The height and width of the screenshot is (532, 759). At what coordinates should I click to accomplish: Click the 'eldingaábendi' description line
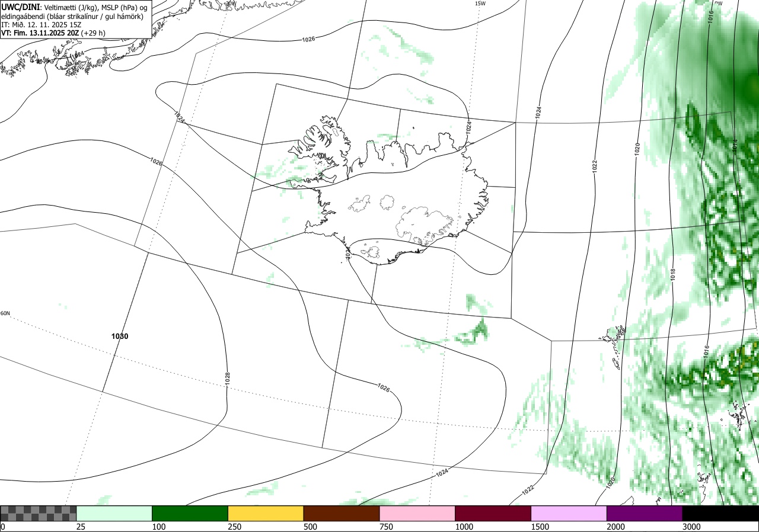pos(72,17)
